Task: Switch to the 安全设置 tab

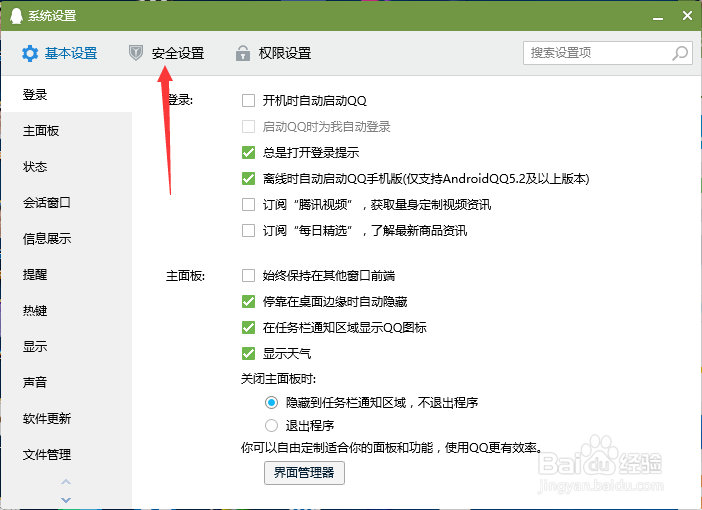Action: point(167,53)
